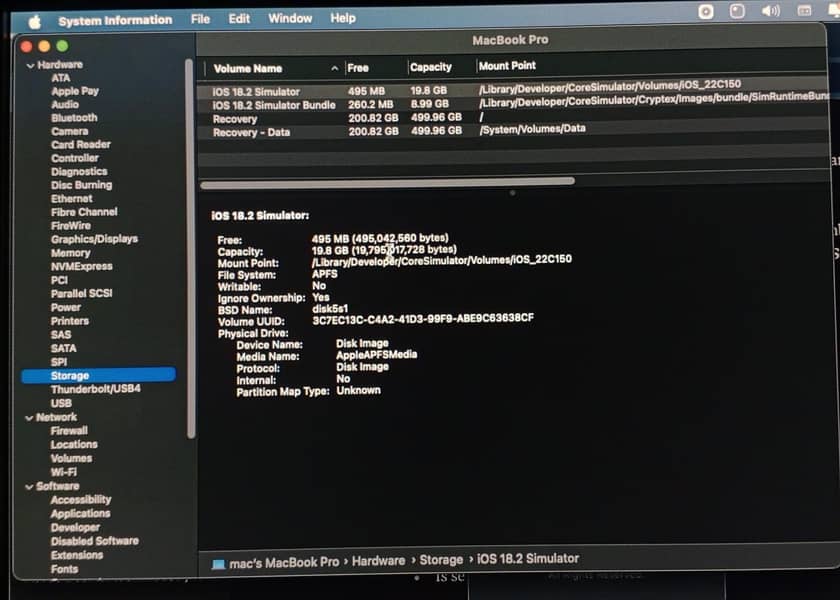Select Extensions under Software
Viewport: 840px width, 600px height.
[x=77, y=555]
